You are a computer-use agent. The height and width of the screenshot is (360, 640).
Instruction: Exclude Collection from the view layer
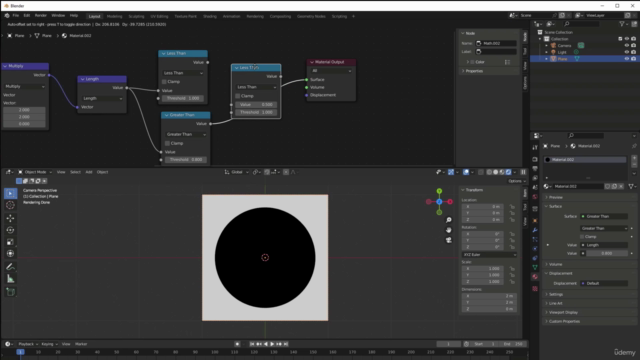[620, 39]
